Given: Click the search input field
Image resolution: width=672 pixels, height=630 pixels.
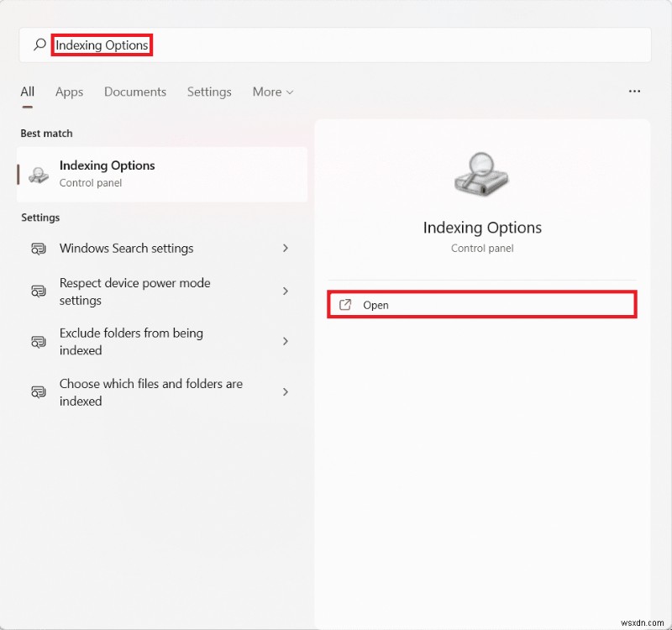Looking at the screenshot, I should pyautogui.click(x=252, y=45).
